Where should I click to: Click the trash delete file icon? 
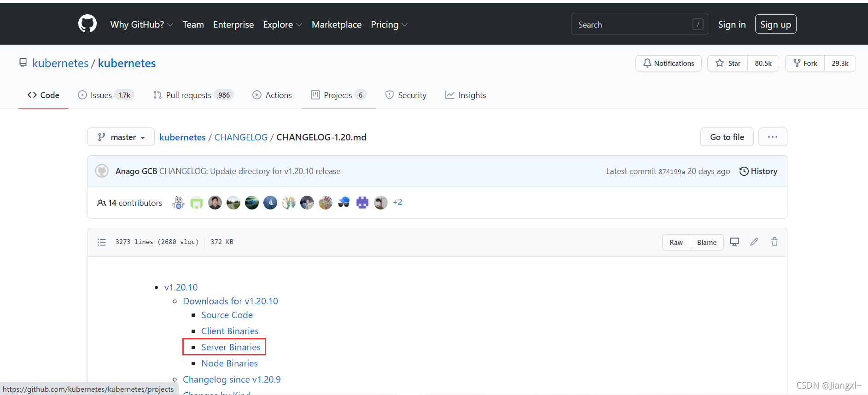[x=775, y=242]
